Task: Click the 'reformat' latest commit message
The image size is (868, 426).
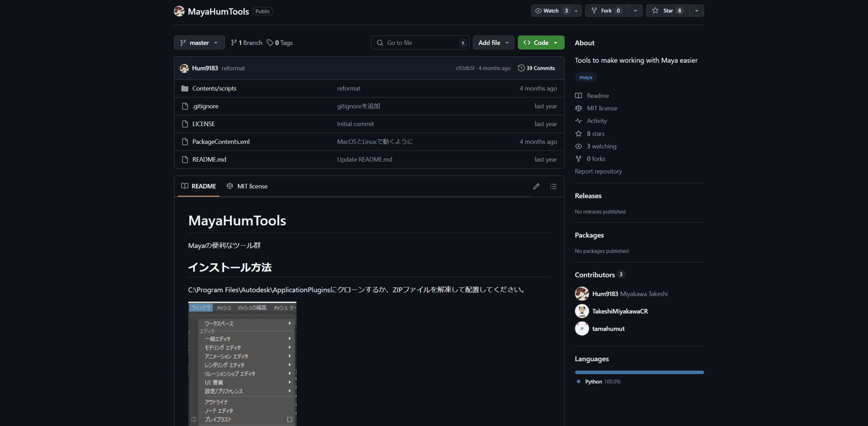Action: [x=233, y=68]
